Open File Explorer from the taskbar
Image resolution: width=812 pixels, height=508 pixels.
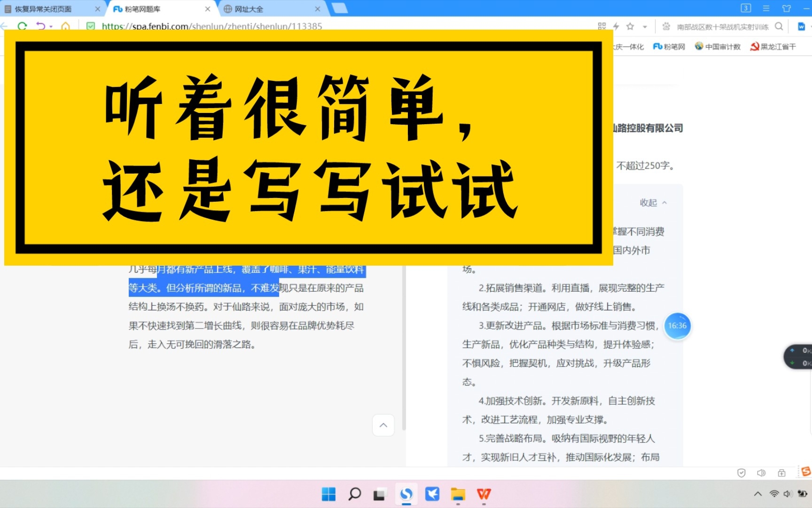458,494
